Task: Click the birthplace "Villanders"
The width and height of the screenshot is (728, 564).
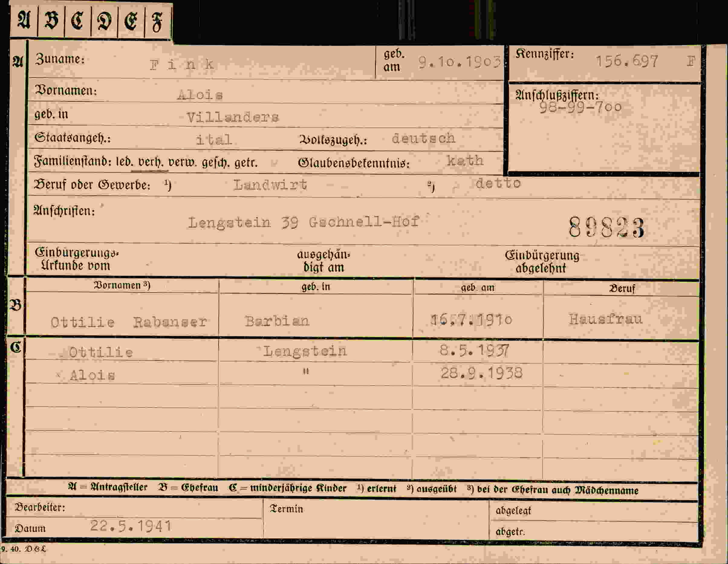Action: point(232,117)
